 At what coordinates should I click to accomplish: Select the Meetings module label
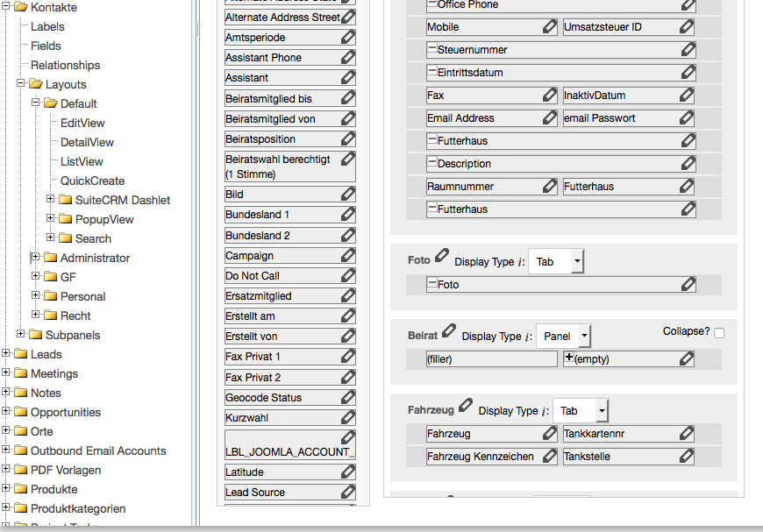pos(54,373)
